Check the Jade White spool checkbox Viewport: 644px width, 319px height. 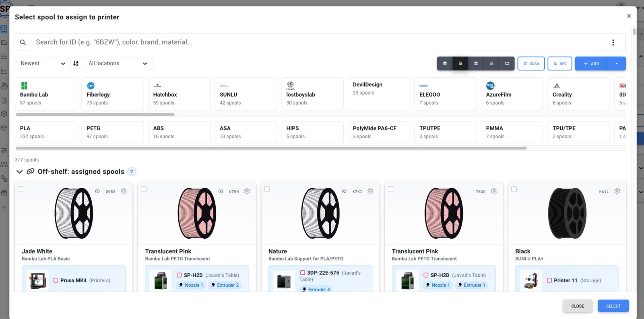(21, 189)
